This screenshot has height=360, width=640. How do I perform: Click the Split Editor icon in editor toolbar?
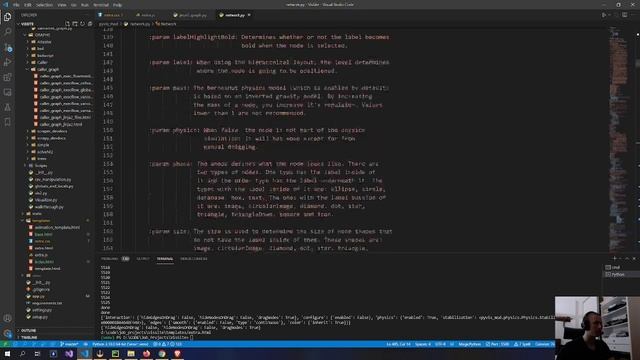(x=624, y=15)
